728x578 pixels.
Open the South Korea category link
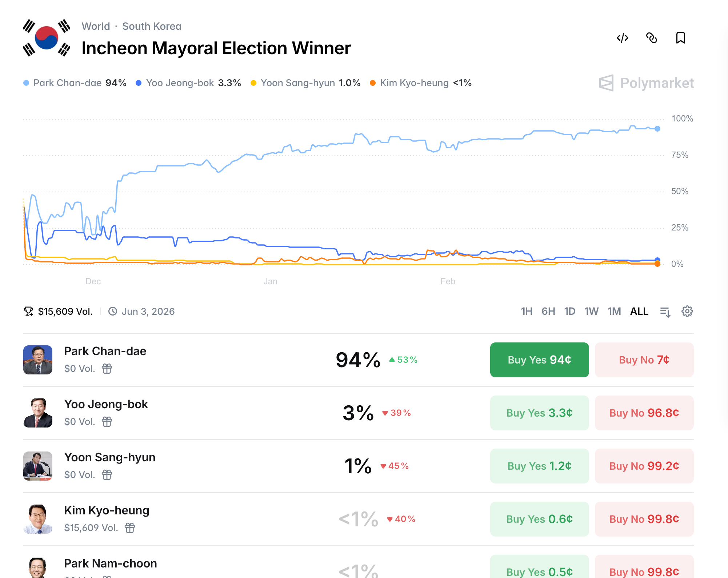(152, 26)
